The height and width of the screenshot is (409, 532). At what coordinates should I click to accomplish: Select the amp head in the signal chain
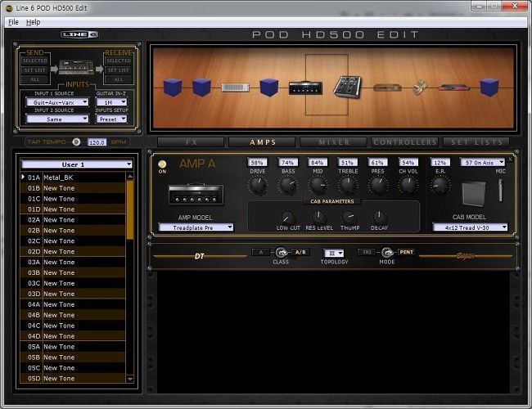pos(305,88)
